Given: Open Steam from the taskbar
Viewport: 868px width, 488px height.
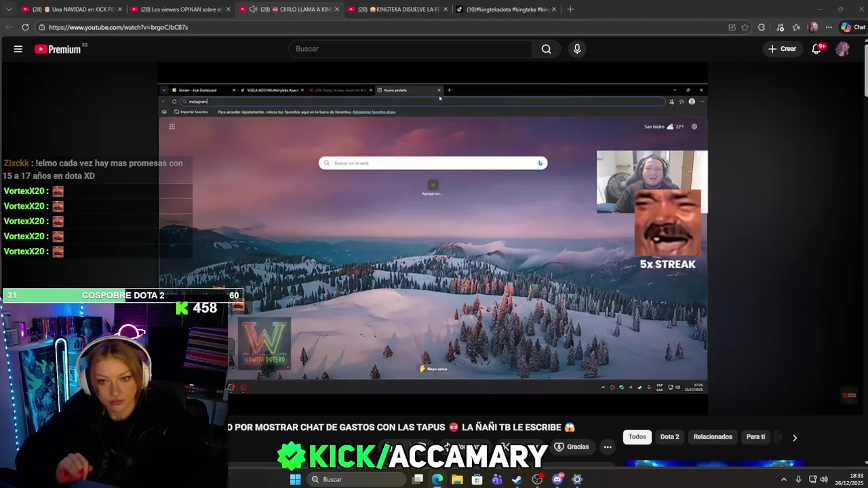Looking at the screenshot, I should pos(517,479).
